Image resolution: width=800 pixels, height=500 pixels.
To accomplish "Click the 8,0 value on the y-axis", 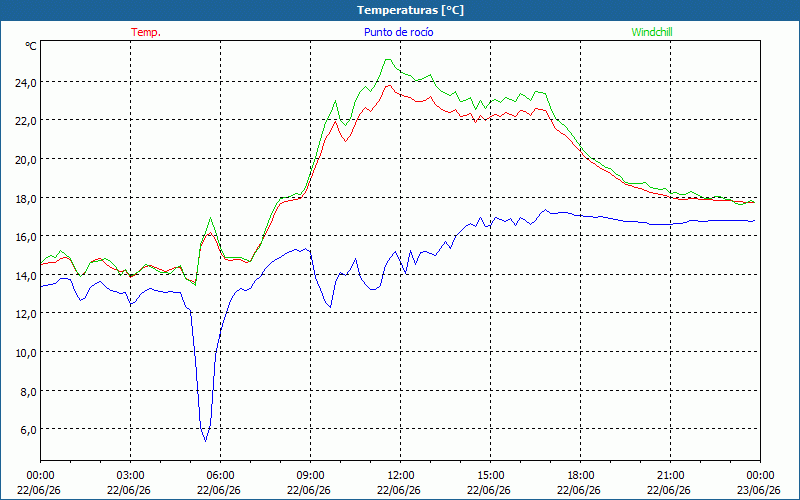I will [28, 391].
